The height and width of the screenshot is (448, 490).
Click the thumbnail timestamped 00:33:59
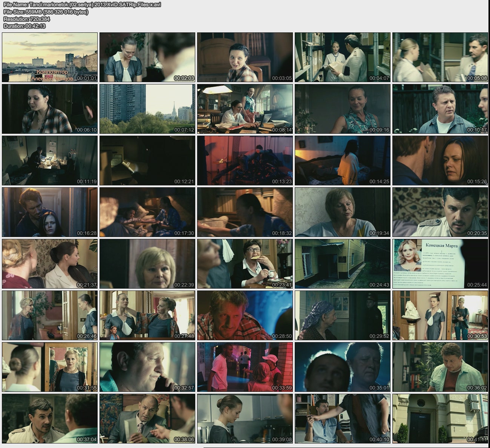pyautogui.click(x=245, y=367)
